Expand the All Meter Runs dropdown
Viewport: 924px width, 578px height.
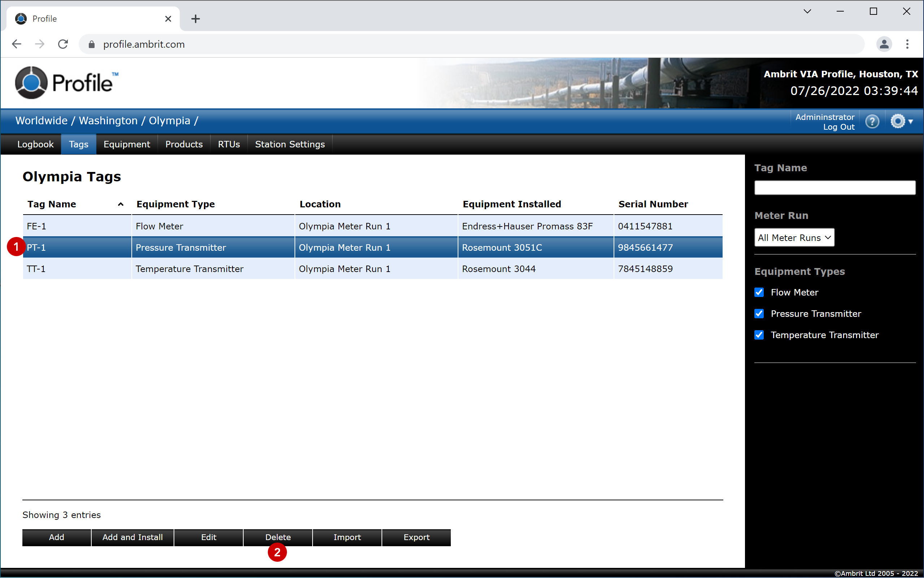794,238
